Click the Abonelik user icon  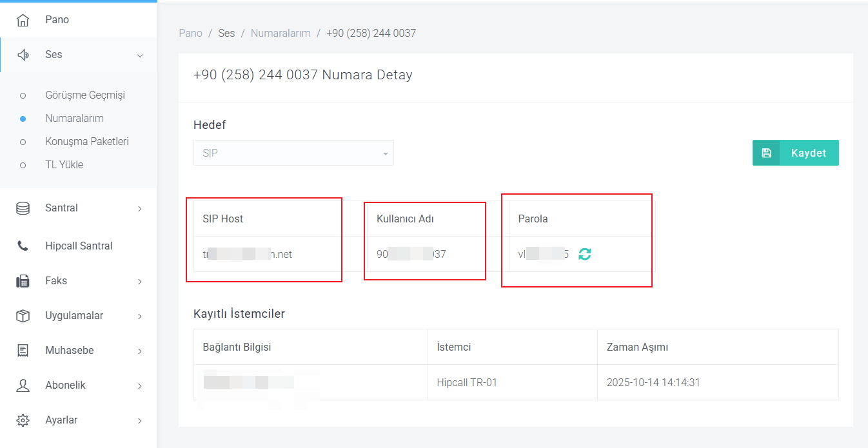pos(23,385)
